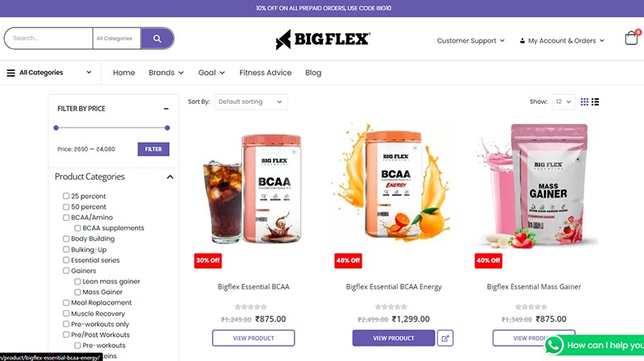Open the shopping cart icon
The width and height of the screenshot is (644, 361).
click(x=632, y=38)
